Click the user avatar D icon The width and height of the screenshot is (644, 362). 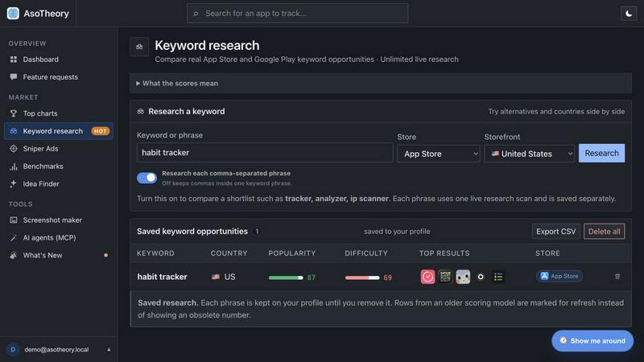(x=13, y=350)
